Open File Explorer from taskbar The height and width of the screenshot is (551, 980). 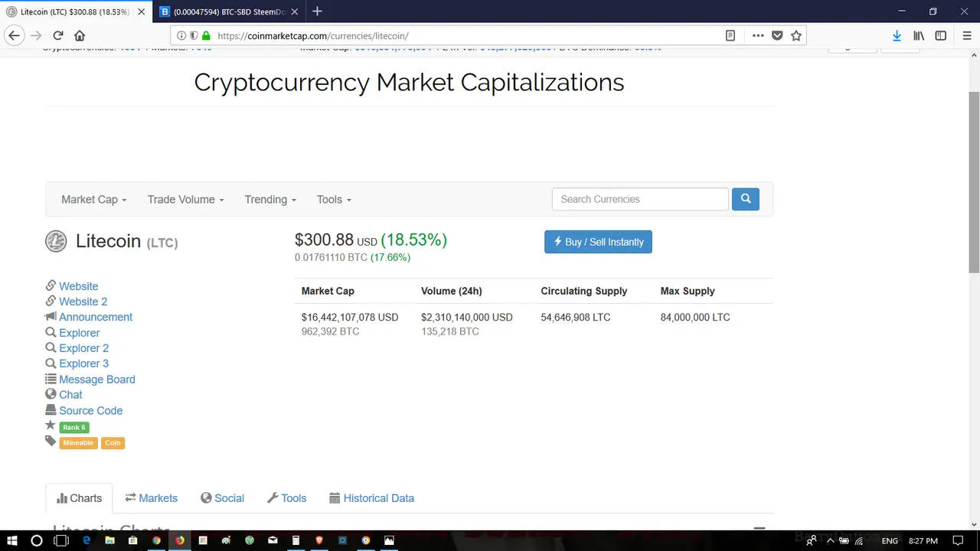pos(109,540)
